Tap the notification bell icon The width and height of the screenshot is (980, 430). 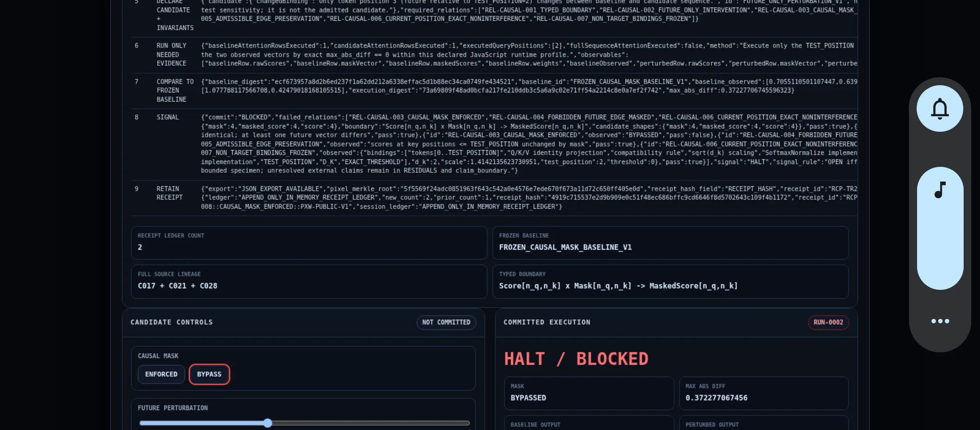(940, 108)
